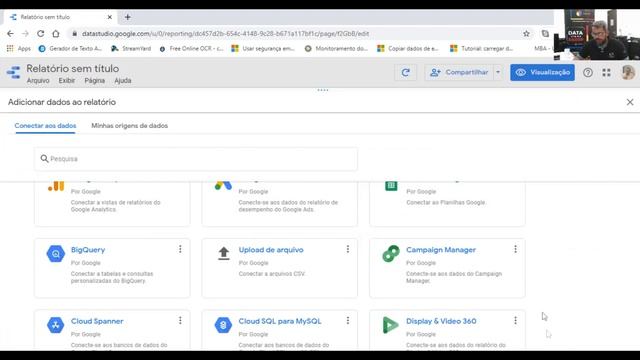Viewport: 640px width, 360px height.
Task: Open Campaign Manager card three-dot menu
Action: click(x=516, y=249)
